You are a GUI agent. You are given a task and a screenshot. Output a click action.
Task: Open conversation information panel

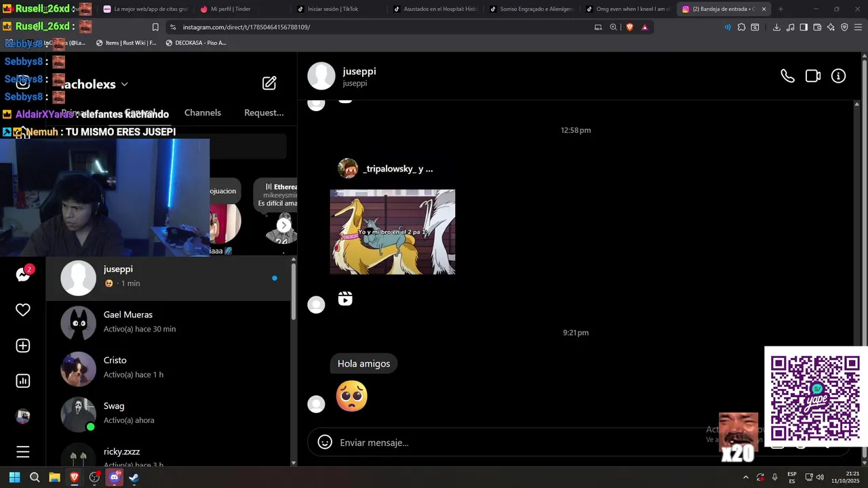coord(839,76)
